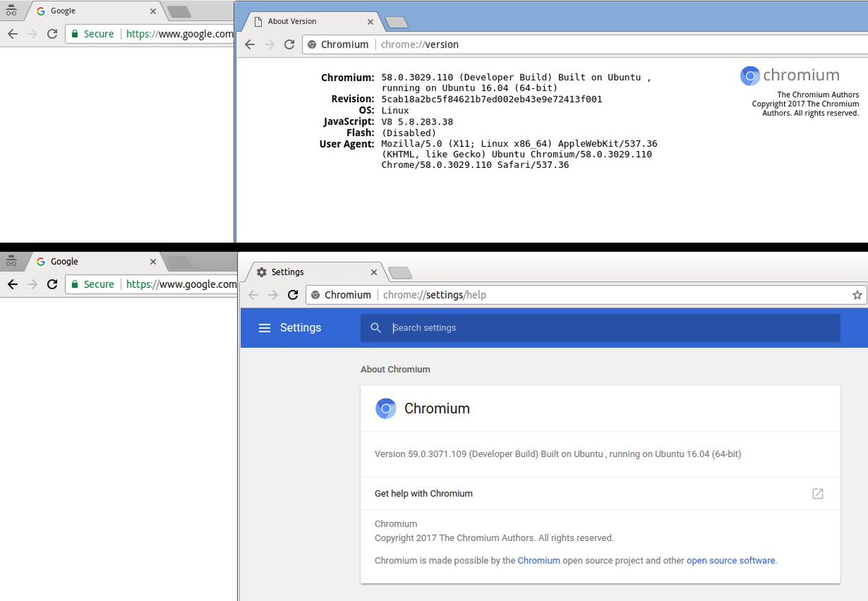Click forward arrow in bottom Google window
This screenshot has width=868, height=601.
(32, 284)
